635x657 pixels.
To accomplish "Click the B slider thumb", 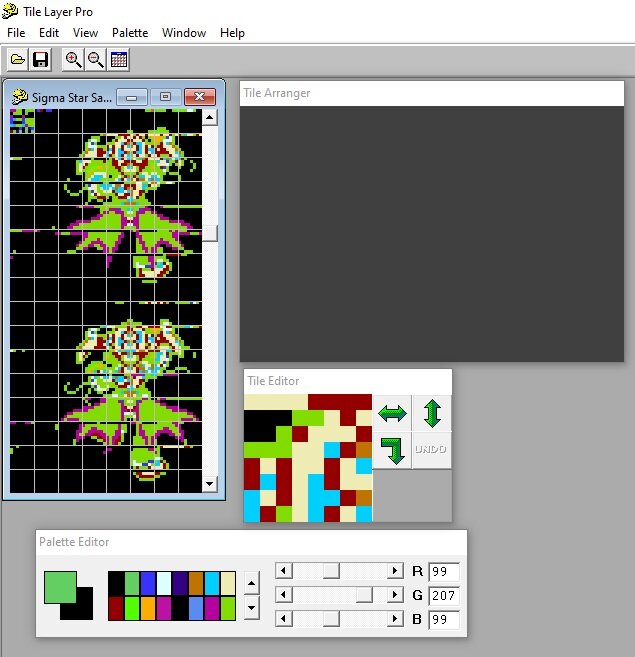I will (331, 618).
